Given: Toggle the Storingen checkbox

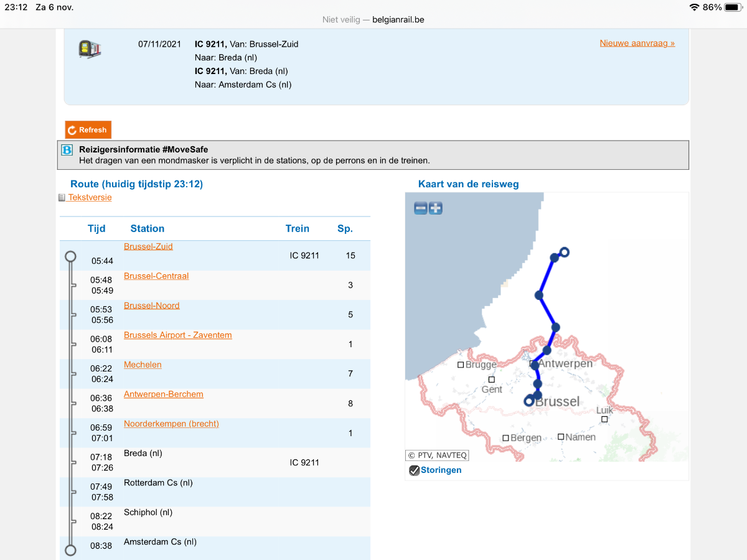Looking at the screenshot, I should pyautogui.click(x=415, y=470).
